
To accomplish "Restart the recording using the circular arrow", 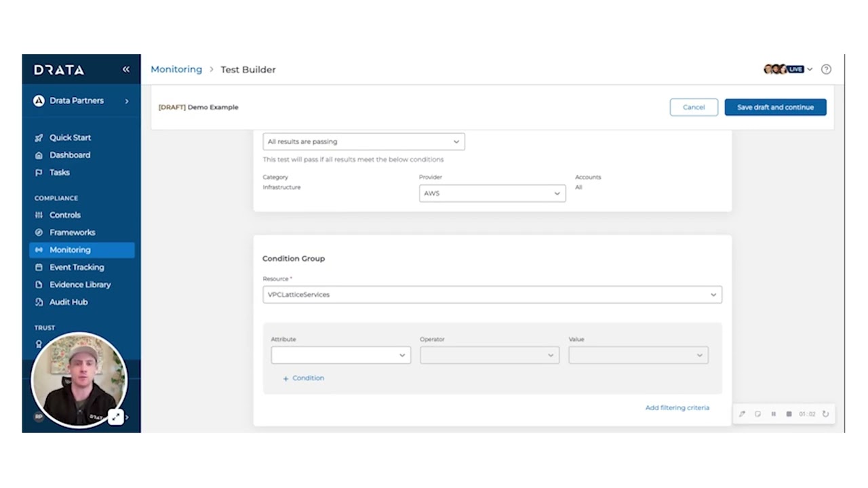I will (825, 414).
